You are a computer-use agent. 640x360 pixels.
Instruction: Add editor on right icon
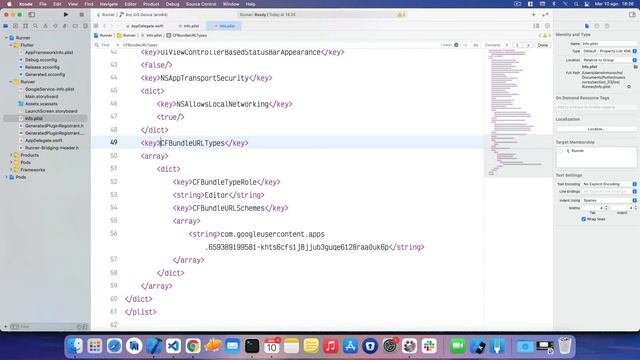coord(547,26)
